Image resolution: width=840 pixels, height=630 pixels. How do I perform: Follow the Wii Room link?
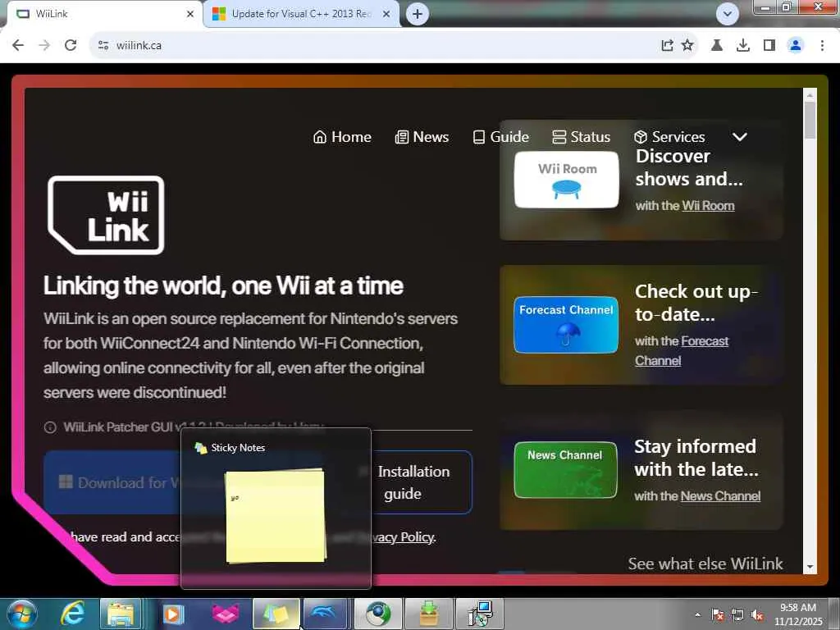[x=708, y=206]
